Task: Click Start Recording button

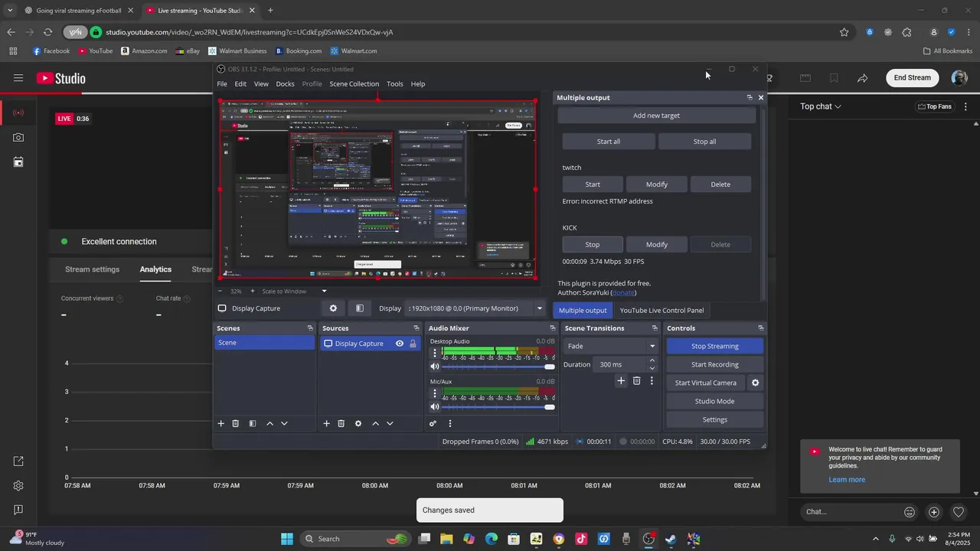Action: point(715,364)
